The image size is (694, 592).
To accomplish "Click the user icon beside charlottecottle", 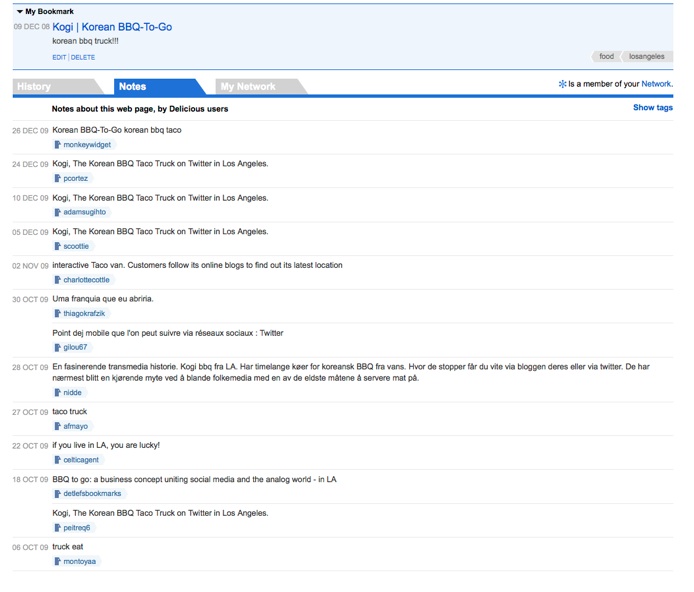I will (x=58, y=280).
